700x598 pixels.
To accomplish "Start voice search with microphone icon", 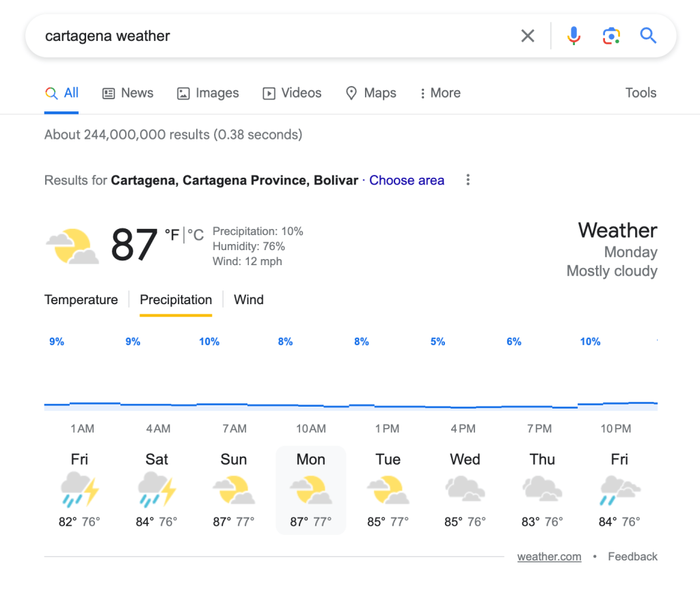I will [574, 36].
